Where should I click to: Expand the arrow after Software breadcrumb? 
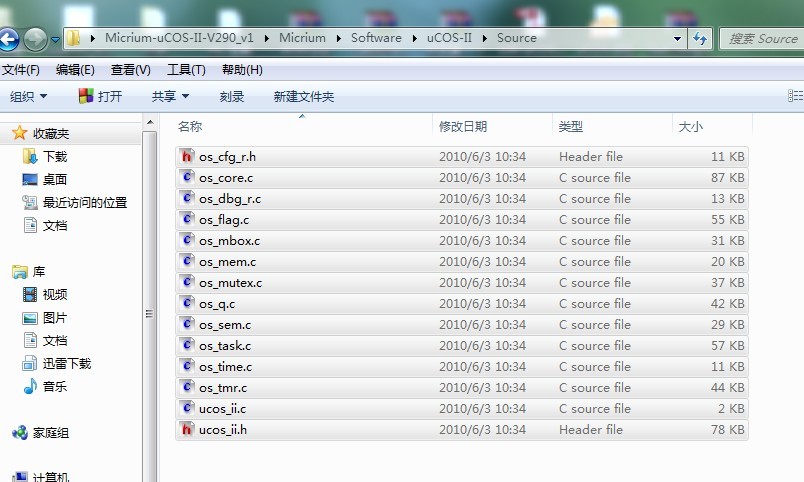point(414,38)
